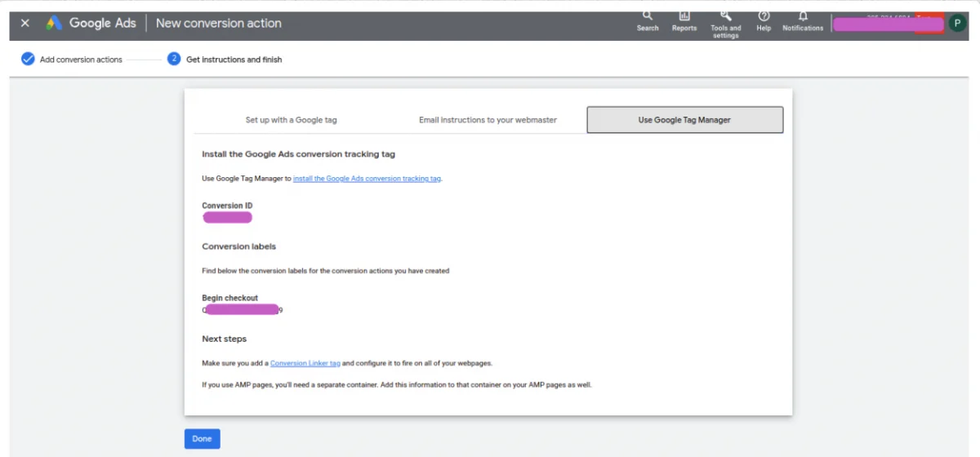Click the Conversion ID label
Screen dimensions: 980x457
[x=227, y=206]
